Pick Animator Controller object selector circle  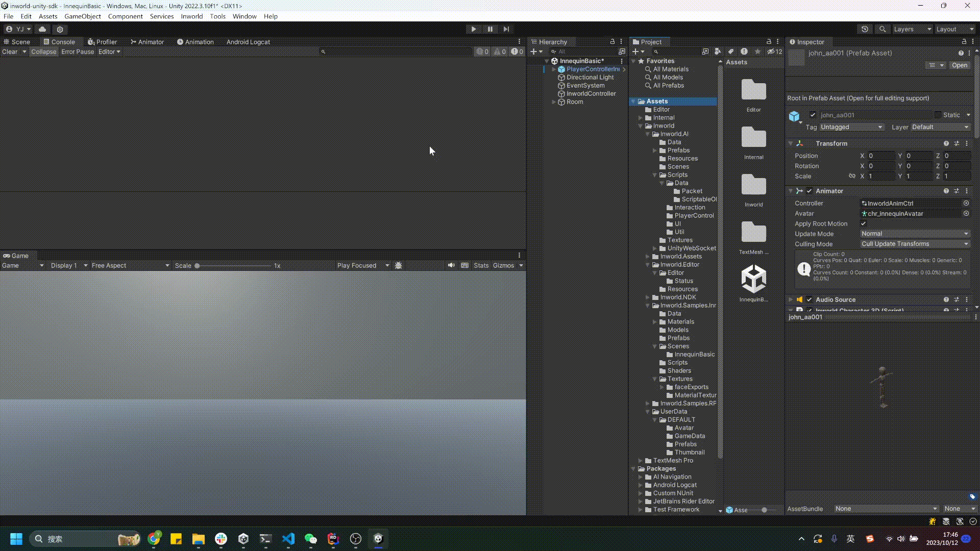pos(966,203)
